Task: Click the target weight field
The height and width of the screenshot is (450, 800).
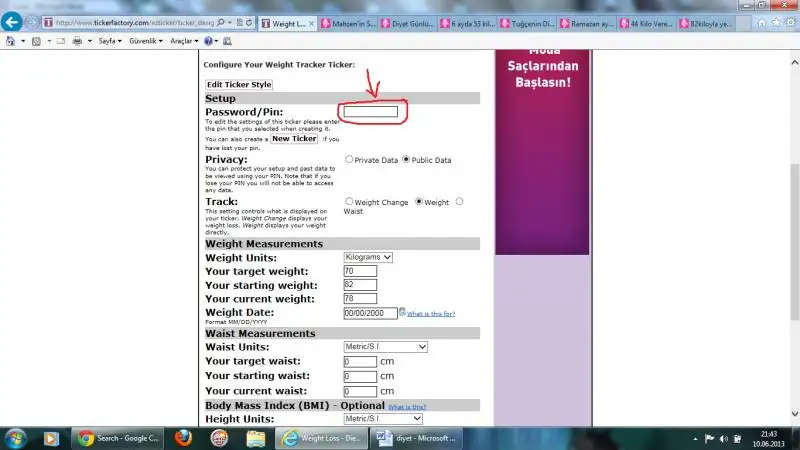Action: click(360, 271)
